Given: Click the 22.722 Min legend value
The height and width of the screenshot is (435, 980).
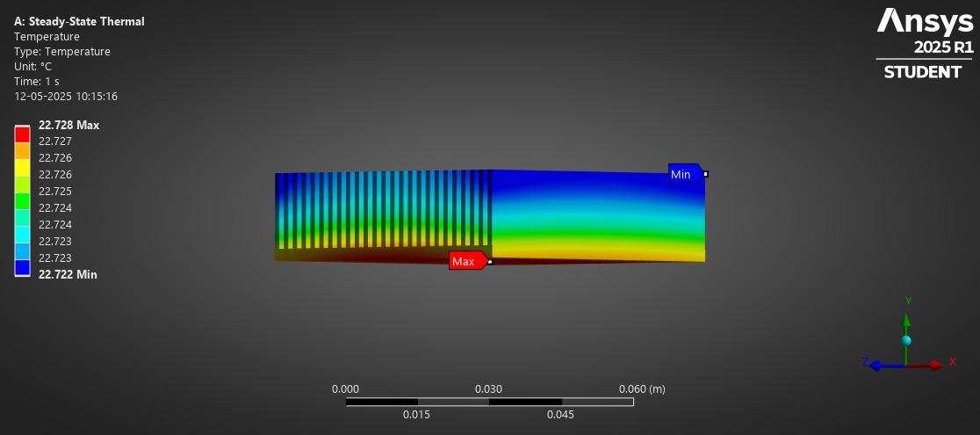Looking at the screenshot, I should (68, 274).
